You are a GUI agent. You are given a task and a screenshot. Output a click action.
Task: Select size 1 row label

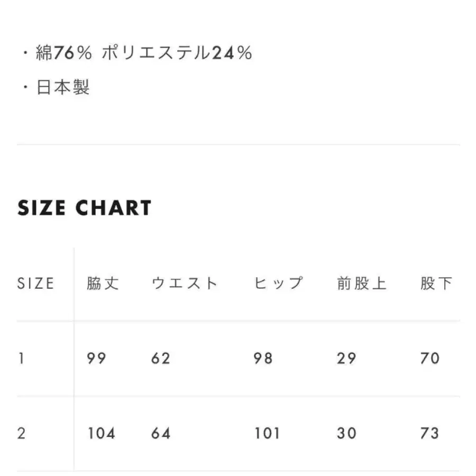pos(21,358)
